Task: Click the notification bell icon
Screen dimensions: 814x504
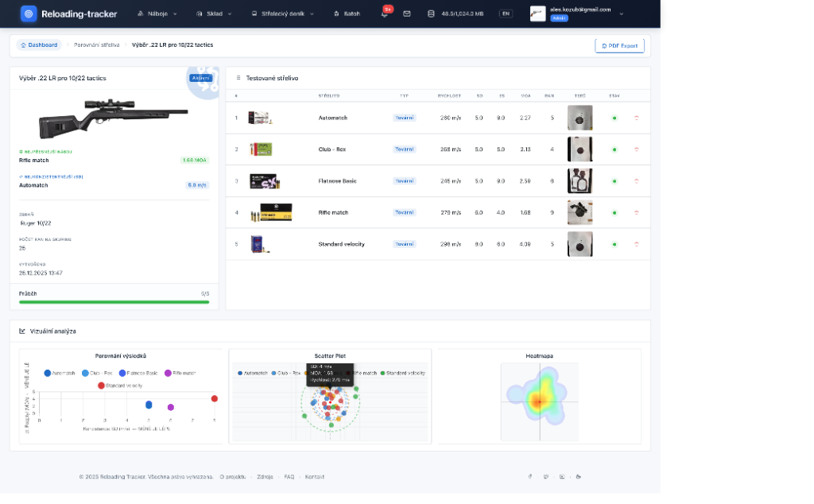Action: coord(385,14)
